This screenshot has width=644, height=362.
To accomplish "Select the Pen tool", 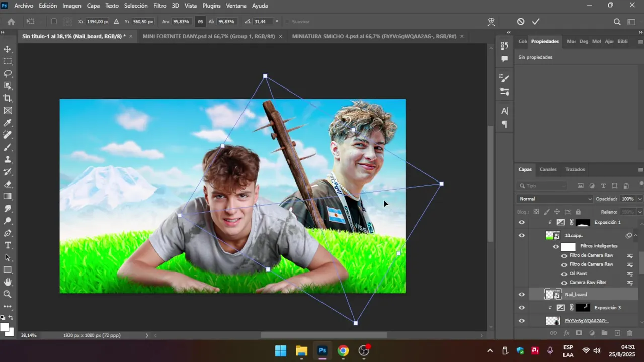I will 8,233.
